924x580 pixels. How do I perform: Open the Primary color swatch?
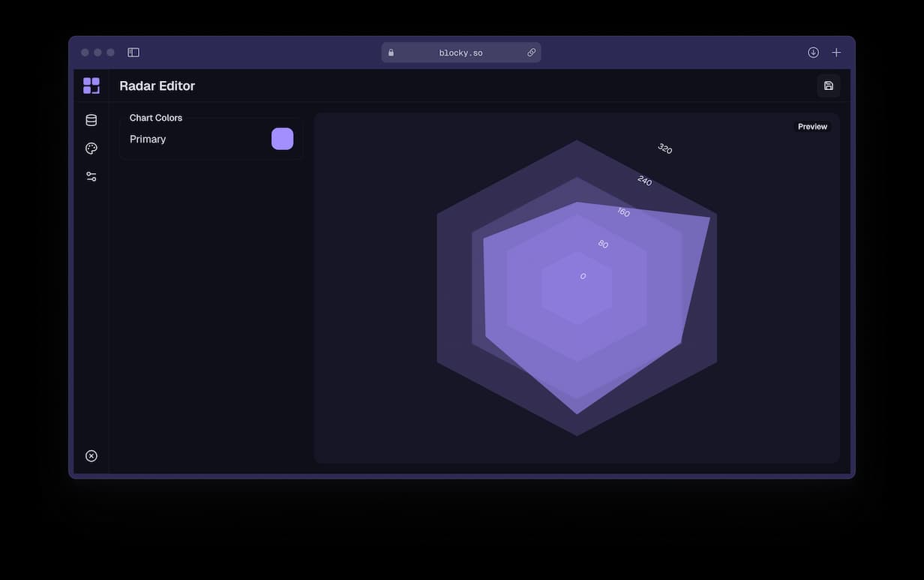(x=282, y=139)
